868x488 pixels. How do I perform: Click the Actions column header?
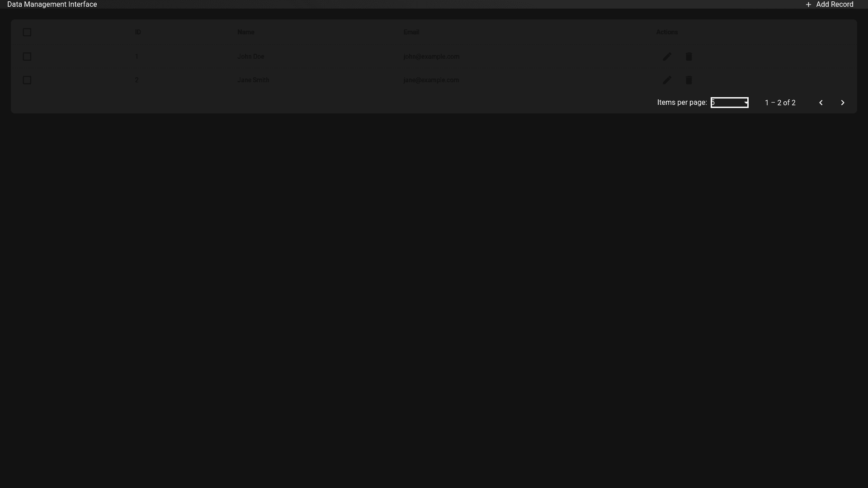point(666,32)
